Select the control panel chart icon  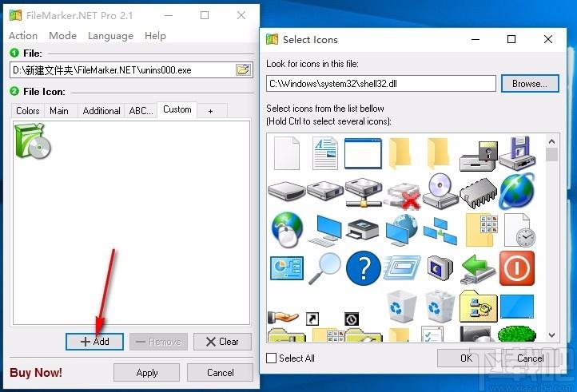point(287,268)
